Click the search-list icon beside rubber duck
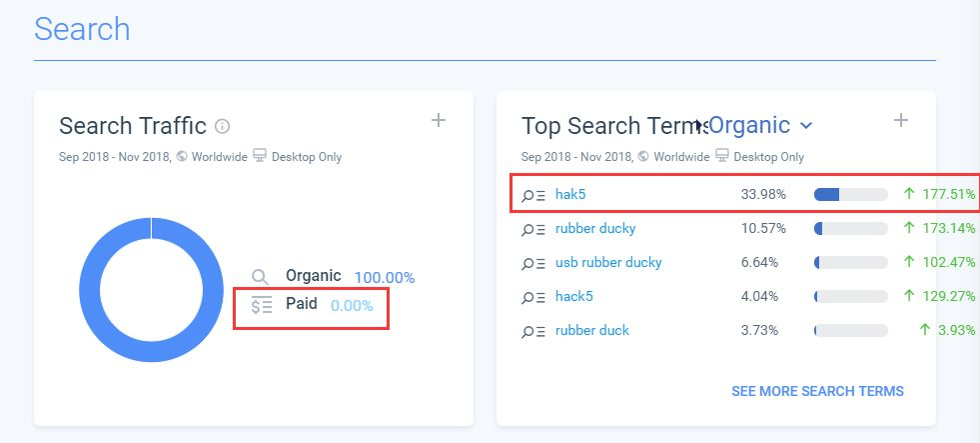 (x=533, y=331)
